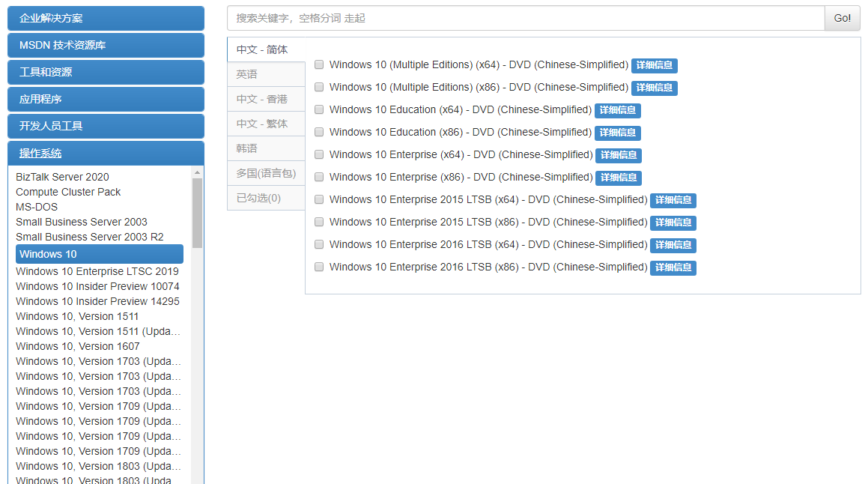868x484 pixels.
Task: Select Windows 10 Enterprise LTSC 2019 in list
Action: (97, 271)
